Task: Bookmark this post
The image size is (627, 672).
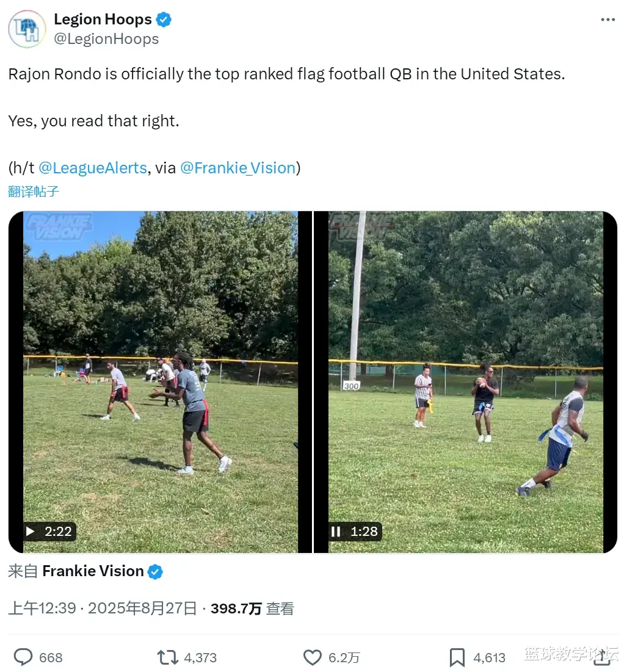Action: point(457,657)
